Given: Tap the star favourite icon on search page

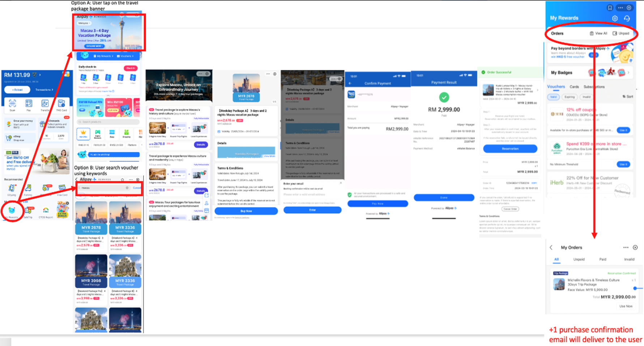Looking at the screenshot, I should (123, 179).
